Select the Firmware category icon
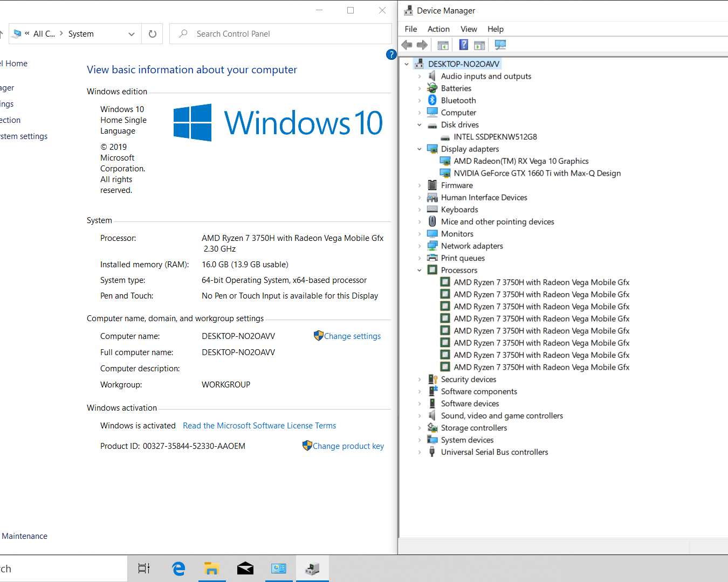This screenshot has width=728, height=582. point(432,185)
